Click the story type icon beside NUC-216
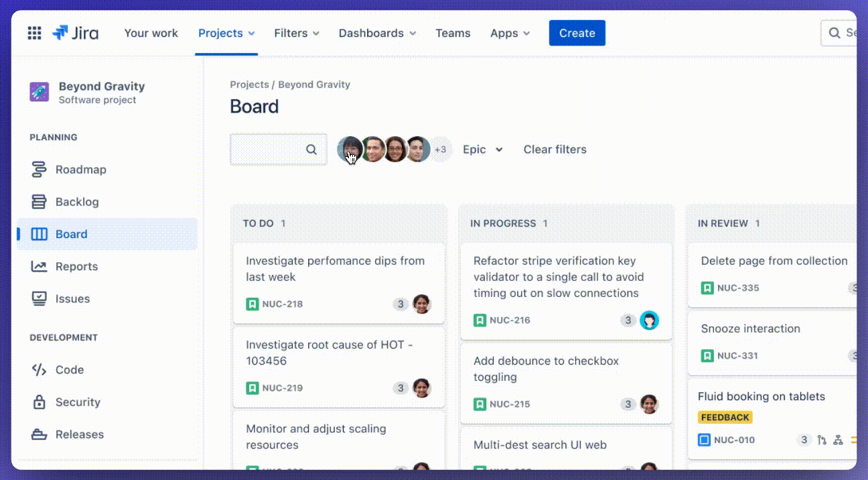 (480, 320)
